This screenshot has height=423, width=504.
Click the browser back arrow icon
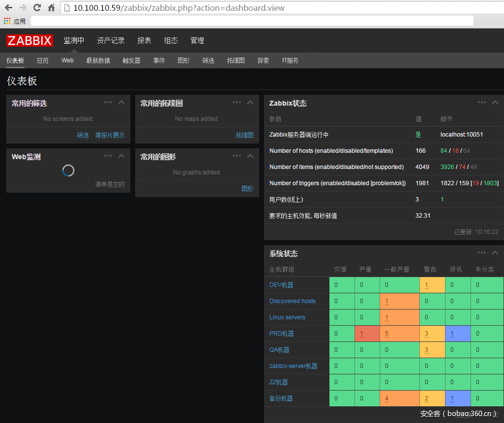click(8, 8)
